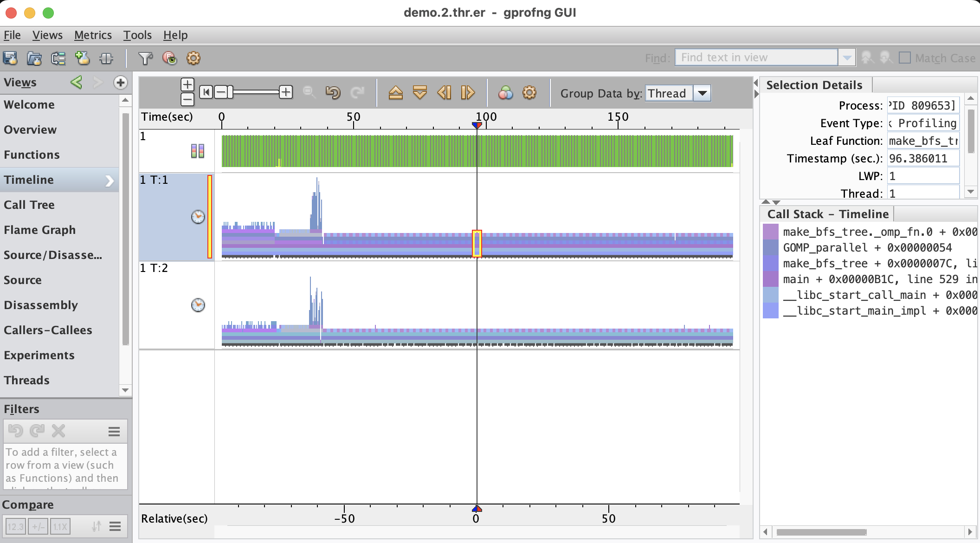
Task: Click the clock icon on row 1 T:2
Action: (x=198, y=305)
